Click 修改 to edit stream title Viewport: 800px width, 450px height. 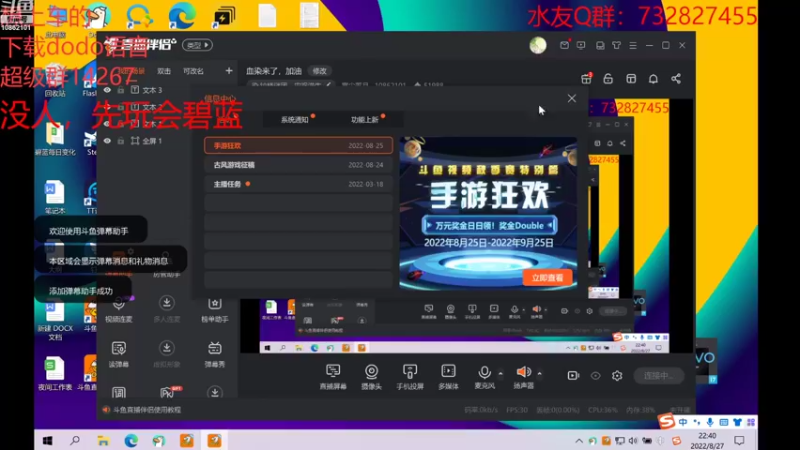pos(320,71)
